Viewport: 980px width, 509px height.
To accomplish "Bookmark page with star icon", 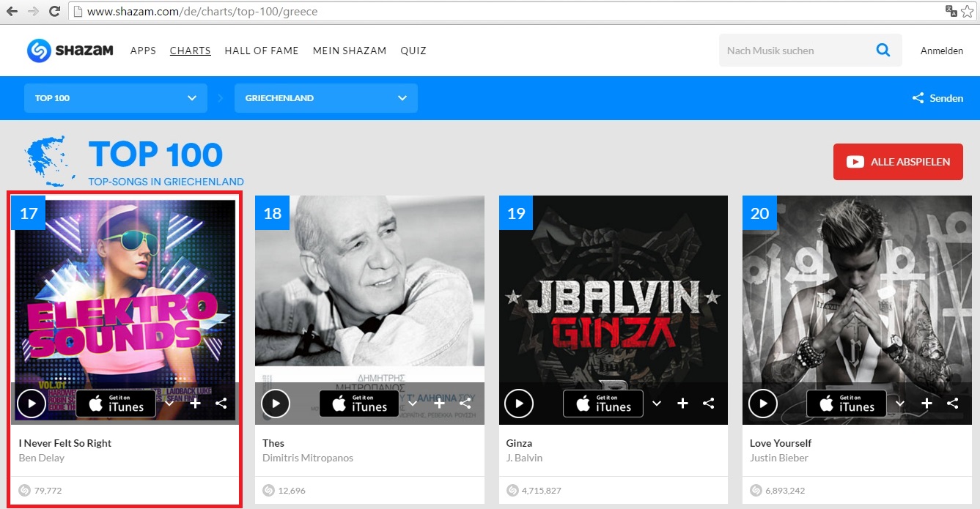I will [x=968, y=12].
